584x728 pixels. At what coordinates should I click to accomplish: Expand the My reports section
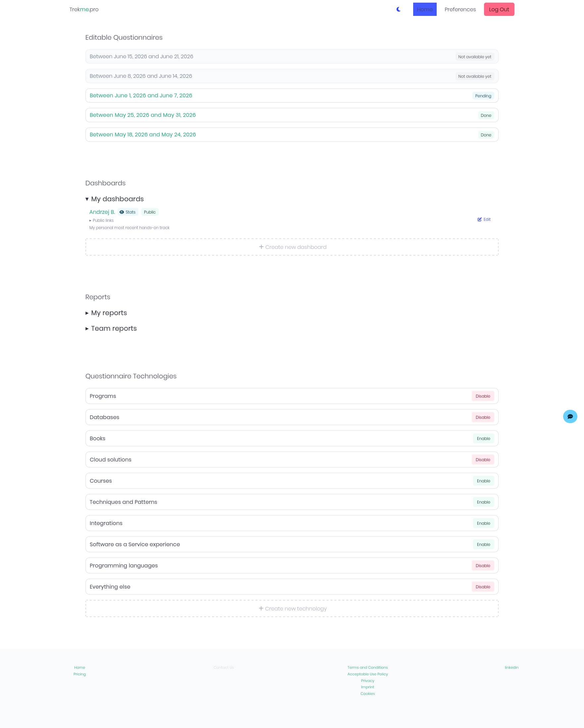[x=106, y=313]
